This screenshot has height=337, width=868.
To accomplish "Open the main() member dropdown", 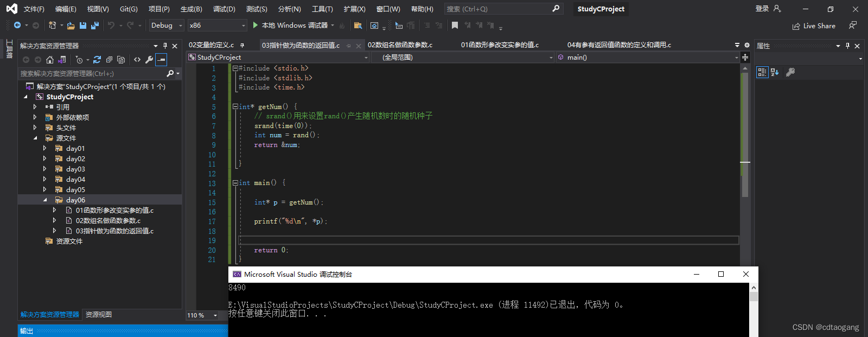I will click(648, 57).
